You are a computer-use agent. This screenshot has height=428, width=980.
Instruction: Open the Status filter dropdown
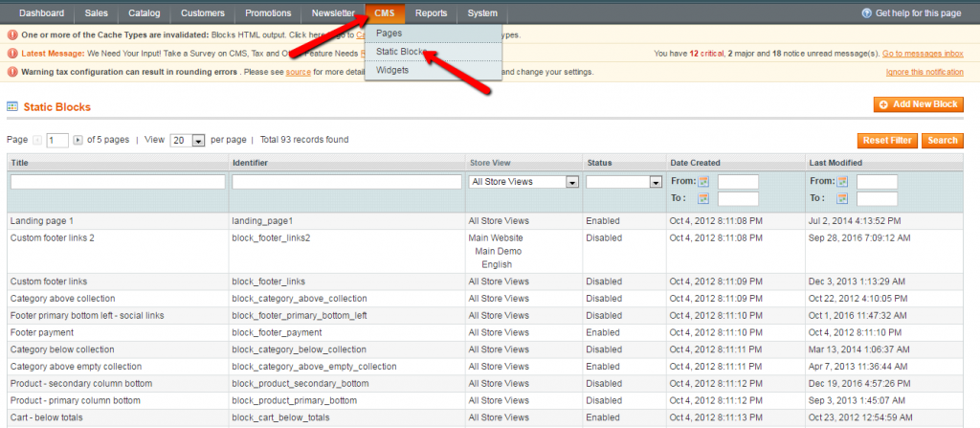[656, 182]
